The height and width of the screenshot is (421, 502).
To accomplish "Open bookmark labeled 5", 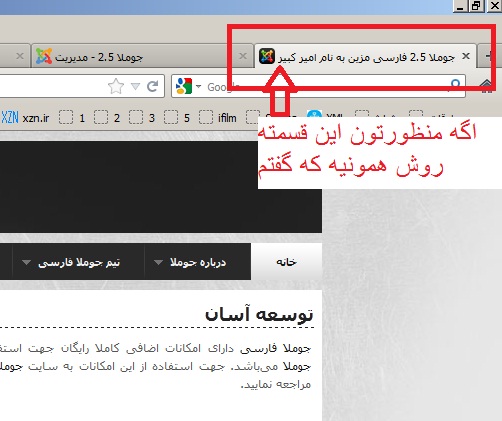I will click(x=177, y=118).
